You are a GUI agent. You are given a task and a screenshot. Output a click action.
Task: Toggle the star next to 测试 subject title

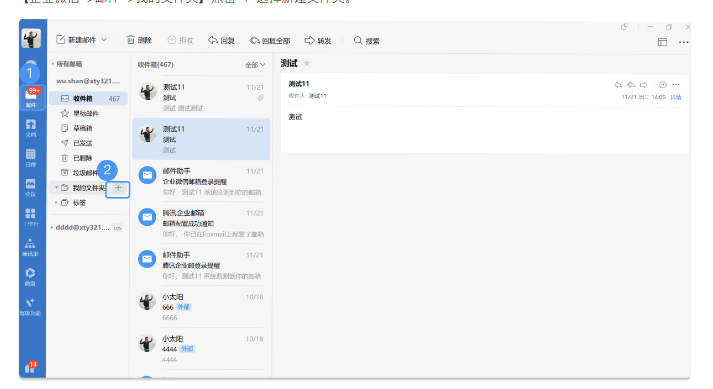click(x=307, y=63)
